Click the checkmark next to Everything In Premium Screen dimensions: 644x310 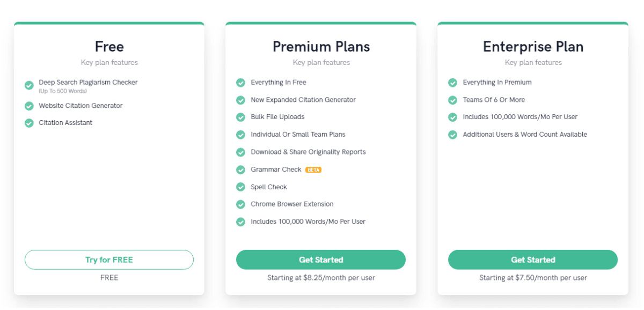452,83
